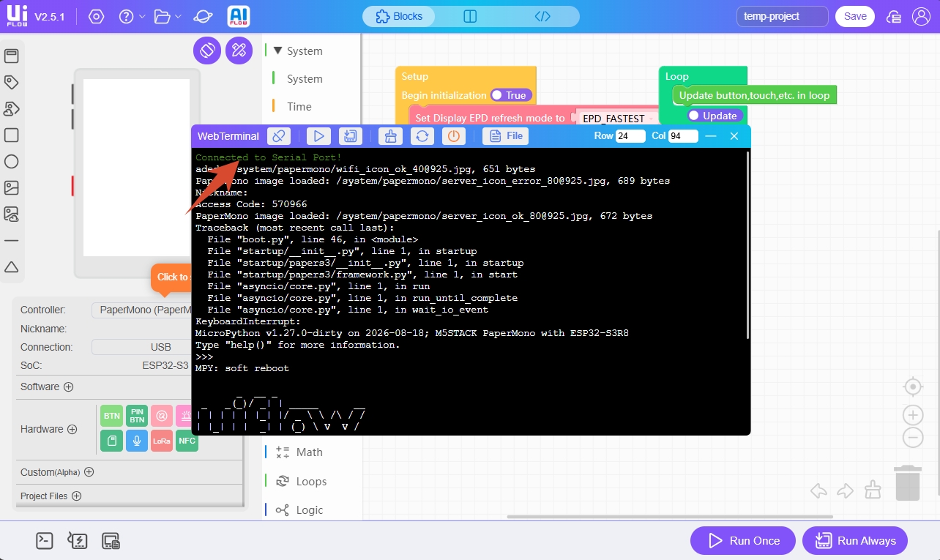
Task: Add a label widget from sidebar
Action: pos(11,83)
